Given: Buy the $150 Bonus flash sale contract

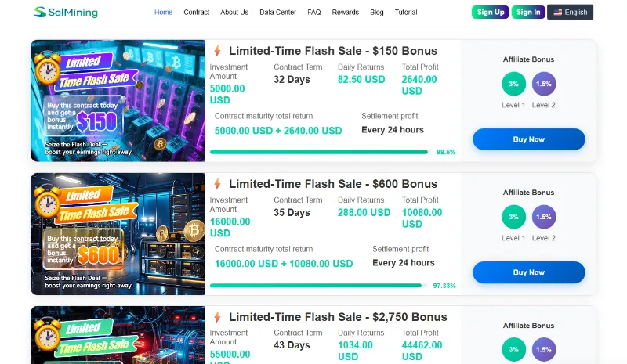Looking at the screenshot, I should pyautogui.click(x=528, y=139).
